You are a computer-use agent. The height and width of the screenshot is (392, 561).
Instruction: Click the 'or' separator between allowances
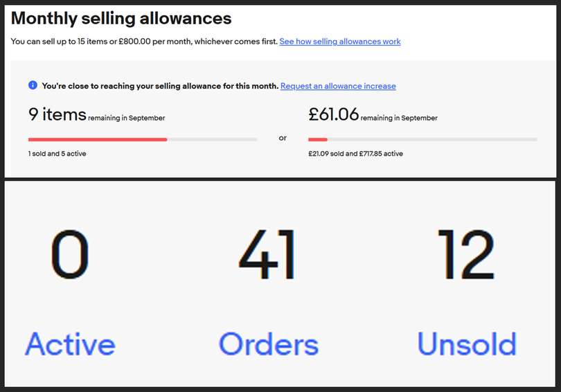[283, 138]
